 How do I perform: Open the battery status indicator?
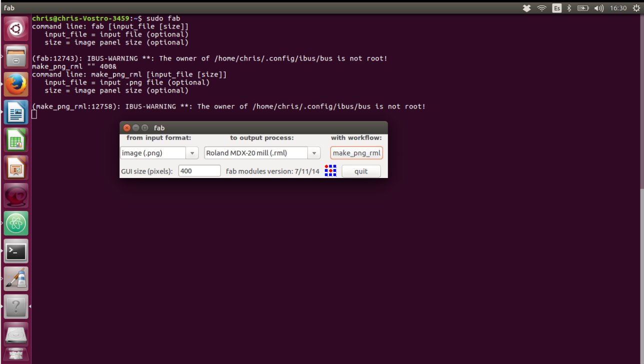coord(583,8)
